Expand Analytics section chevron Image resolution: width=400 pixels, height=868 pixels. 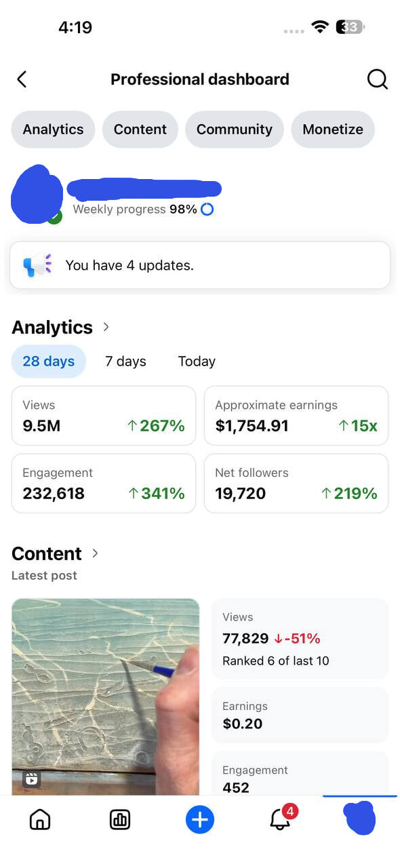[x=106, y=327]
